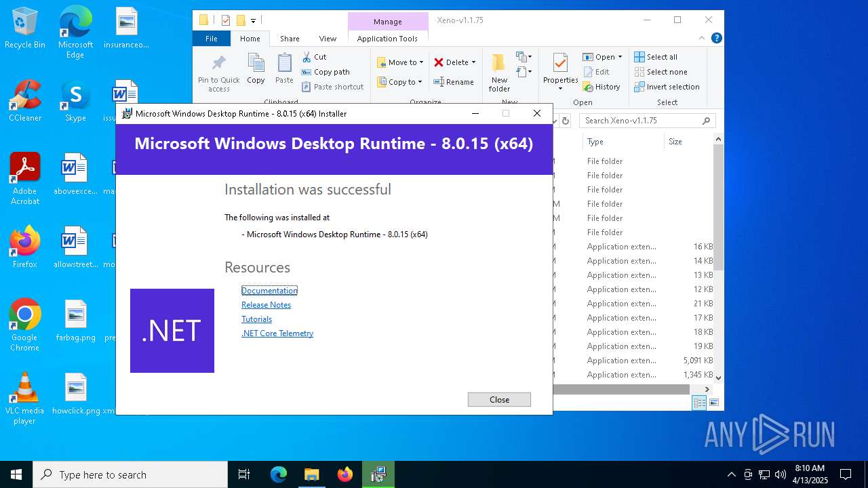Image resolution: width=868 pixels, height=488 pixels.
Task: Select the Google Chrome desktop shortcut
Action: pyautogui.click(x=25, y=325)
